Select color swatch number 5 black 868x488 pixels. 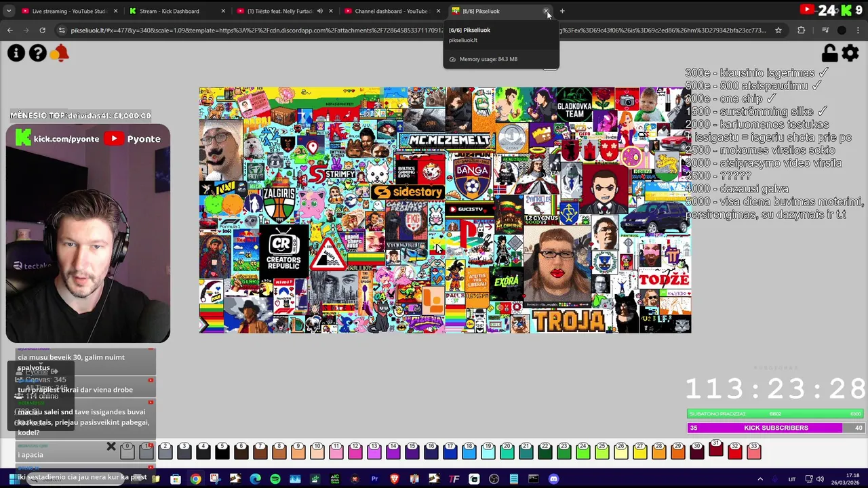tap(222, 451)
